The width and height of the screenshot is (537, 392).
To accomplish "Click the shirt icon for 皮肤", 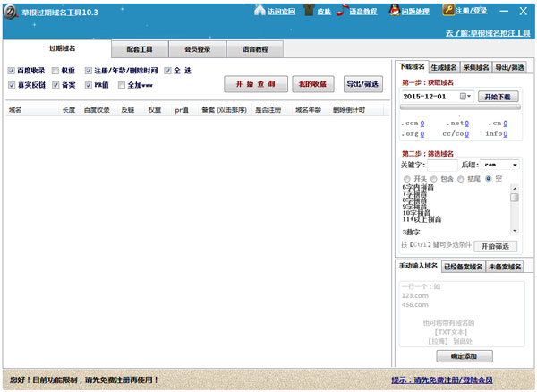I will [x=309, y=10].
